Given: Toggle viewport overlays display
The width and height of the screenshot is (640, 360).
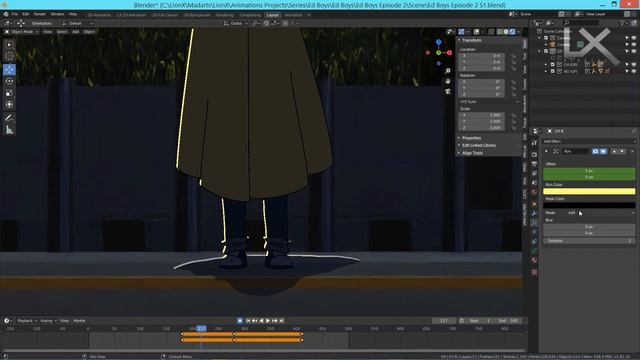Looking at the screenshot, I should (x=477, y=31).
